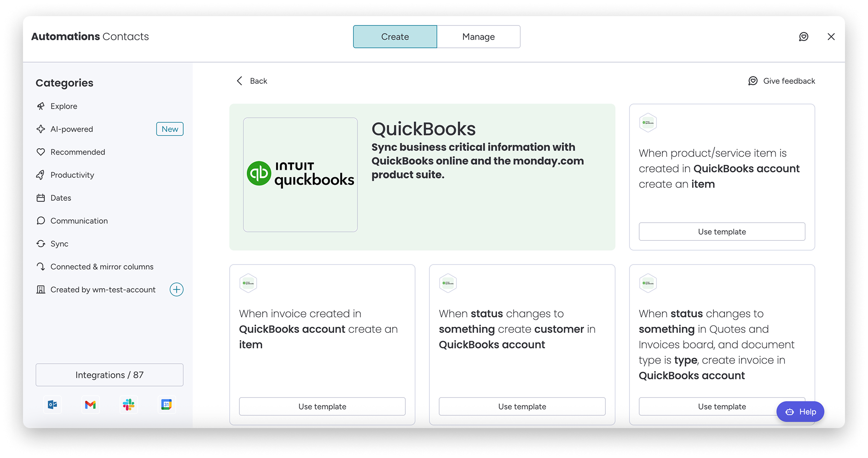Click QuickBooks badge on create invoice card
The height and width of the screenshot is (458, 868).
click(648, 283)
